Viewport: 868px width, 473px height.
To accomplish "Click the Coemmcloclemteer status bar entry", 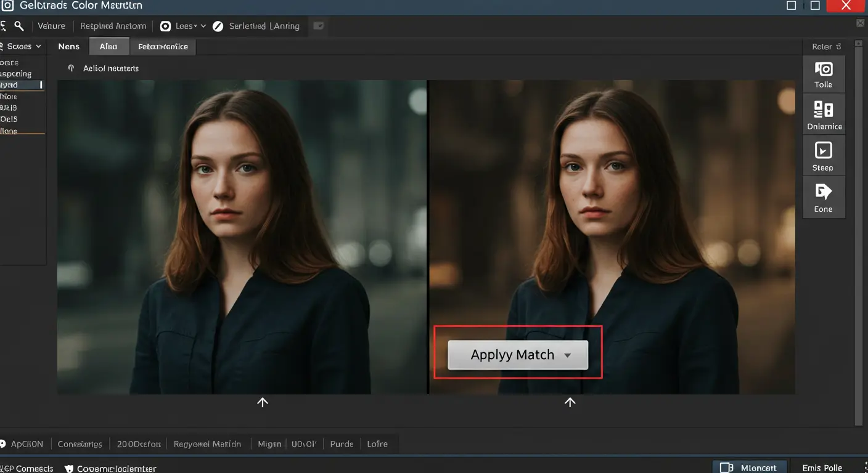I will click(x=117, y=469).
